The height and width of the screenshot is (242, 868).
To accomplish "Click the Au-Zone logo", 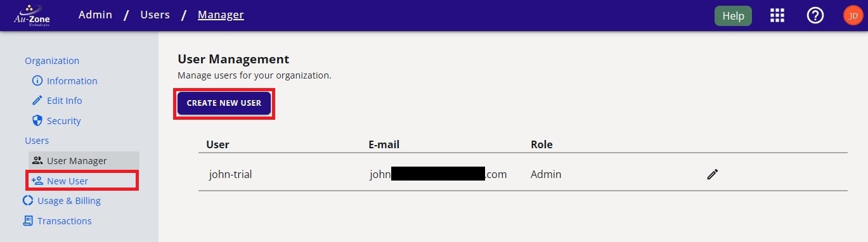I will click(32, 15).
